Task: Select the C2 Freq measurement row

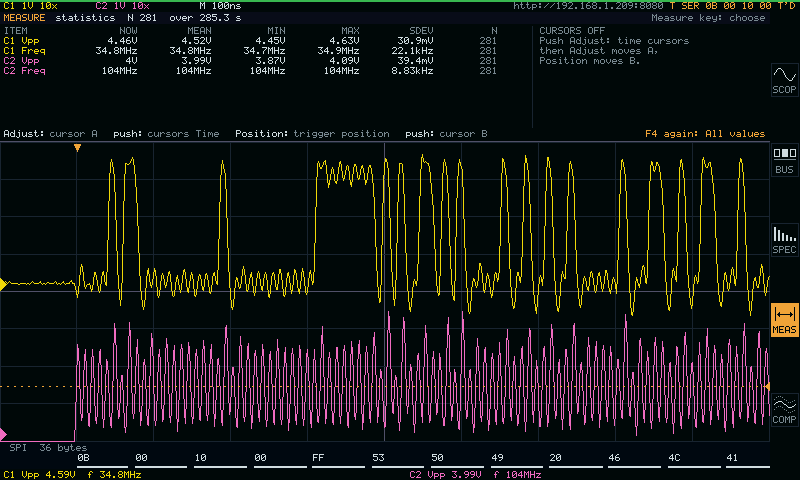Action: pos(250,70)
